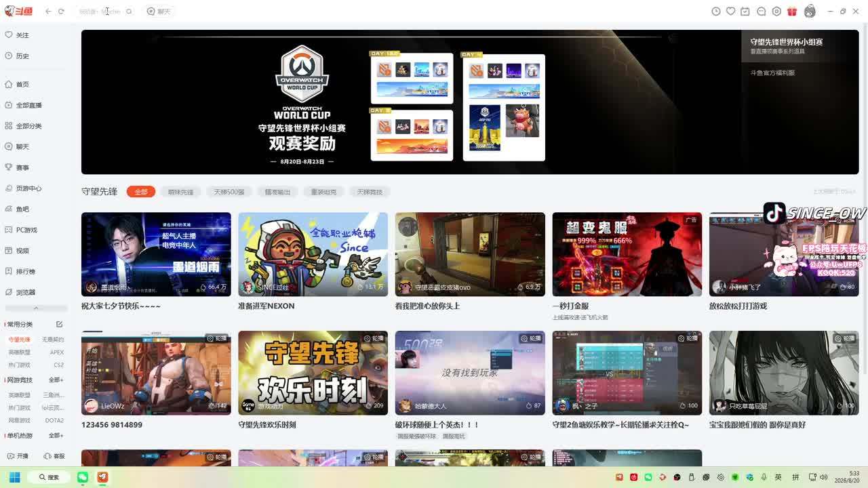The height and width of the screenshot is (488, 868).
Task: Expand 全部+ next to 单机热游
Action: pyautogui.click(x=56, y=436)
